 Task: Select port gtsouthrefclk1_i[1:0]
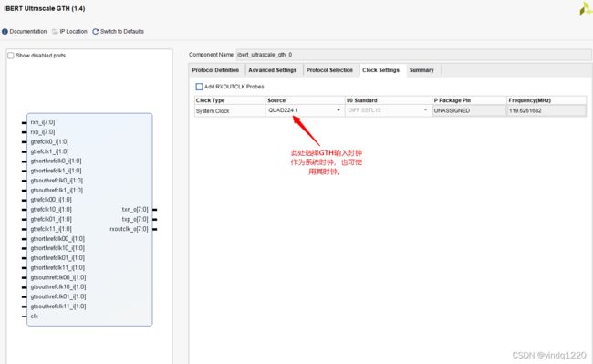tap(57, 191)
